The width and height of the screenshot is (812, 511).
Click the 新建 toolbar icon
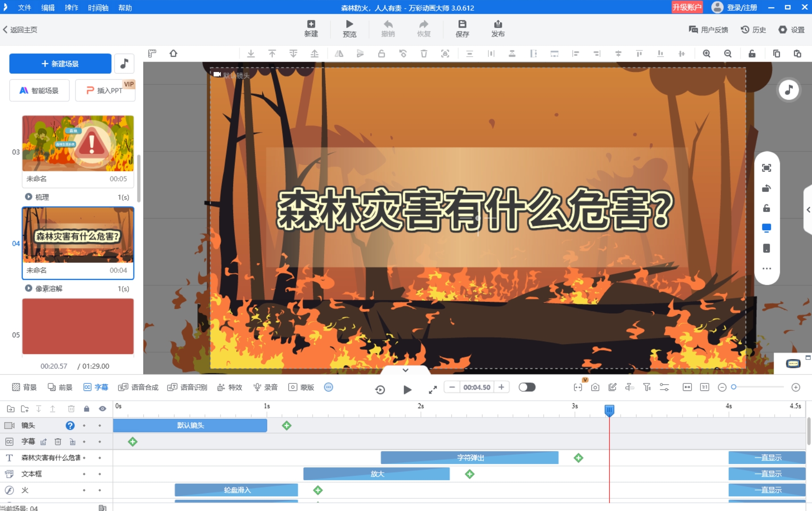[311, 29]
